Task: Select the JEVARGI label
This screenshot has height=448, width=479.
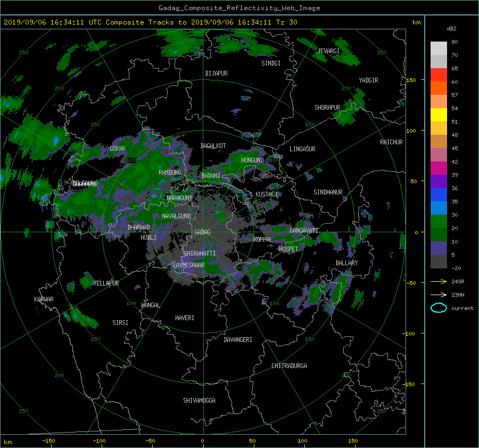Action: point(328,51)
